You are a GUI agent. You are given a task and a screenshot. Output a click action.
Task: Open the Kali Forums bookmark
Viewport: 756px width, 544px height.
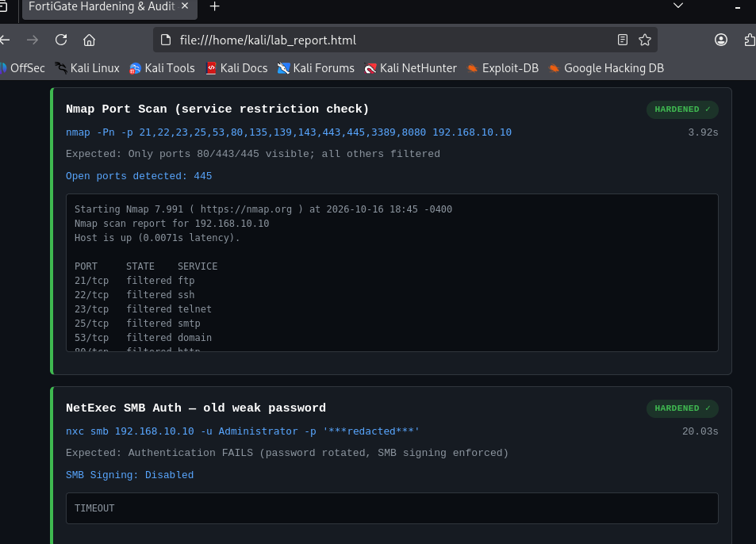point(316,68)
